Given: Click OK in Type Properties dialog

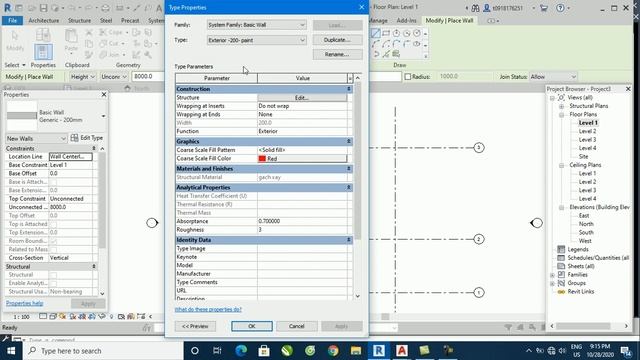Looking at the screenshot, I should click(251, 326).
